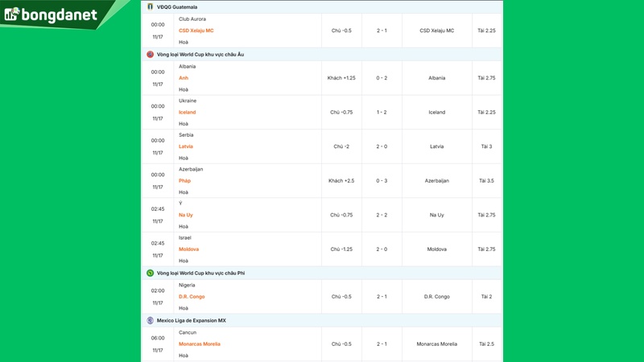Click the 0 - 3 predicted score
The height and width of the screenshot is (362, 644).
pyautogui.click(x=382, y=181)
